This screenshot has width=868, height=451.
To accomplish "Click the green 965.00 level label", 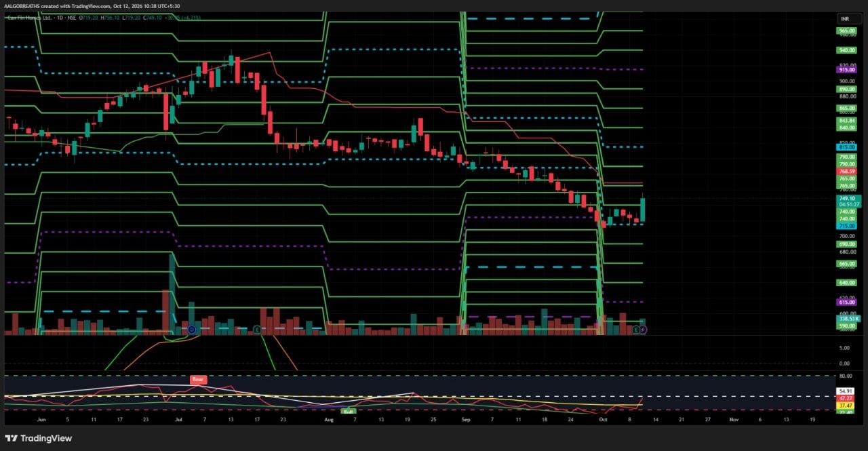I will click(847, 31).
